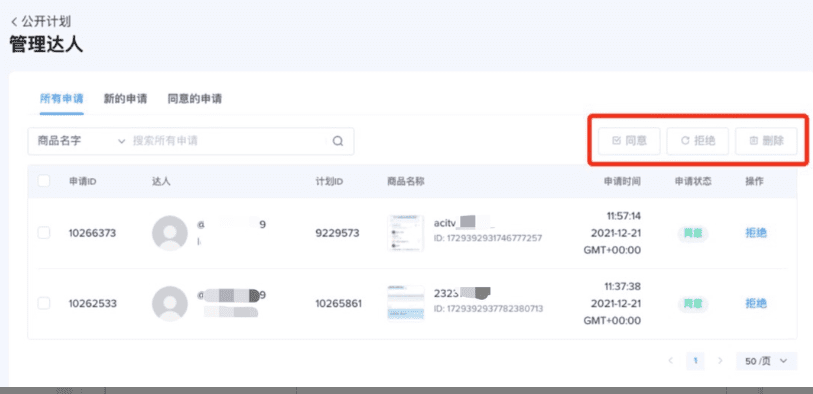Click the status badge of application 10262533
Viewport: 813px width, 394px height.
tap(693, 303)
